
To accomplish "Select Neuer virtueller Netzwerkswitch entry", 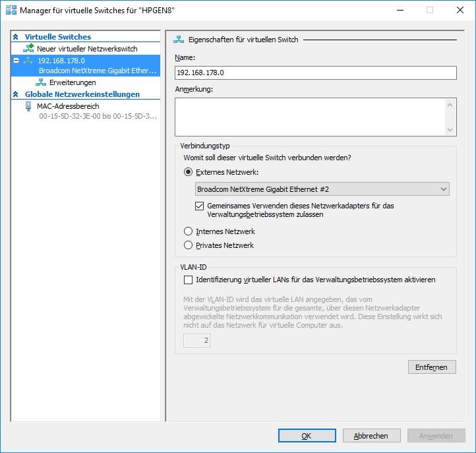I will pyautogui.click(x=86, y=49).
